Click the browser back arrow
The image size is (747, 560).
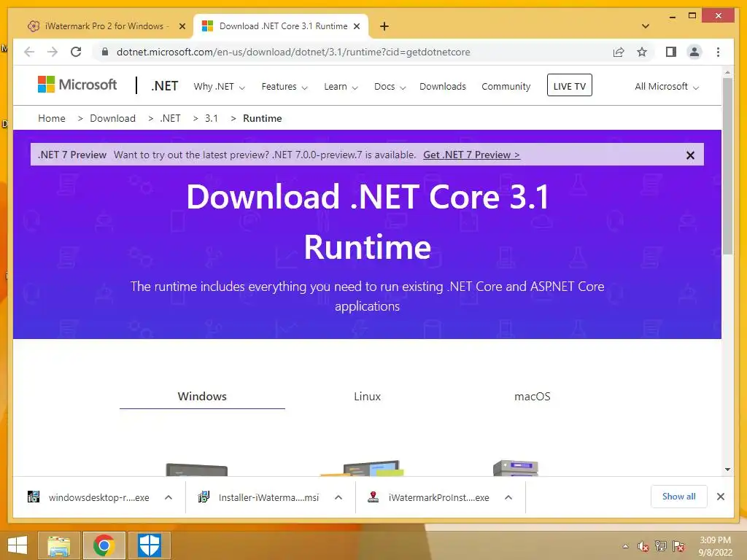pos(29,52)
